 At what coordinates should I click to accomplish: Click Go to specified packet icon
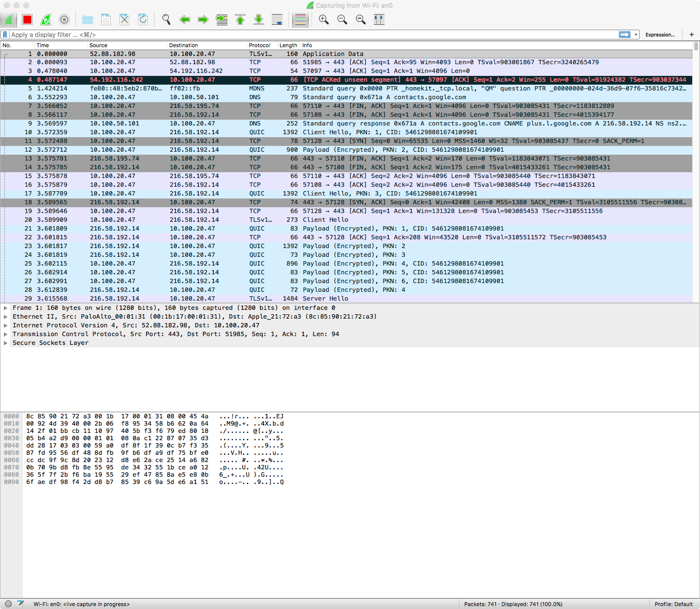[x=222, y=19]
